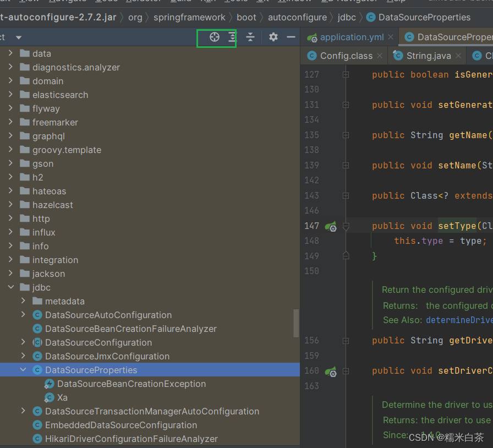Unfold the setName method at line 139
Screen dimensions: 493x448
tap(346, 165)
